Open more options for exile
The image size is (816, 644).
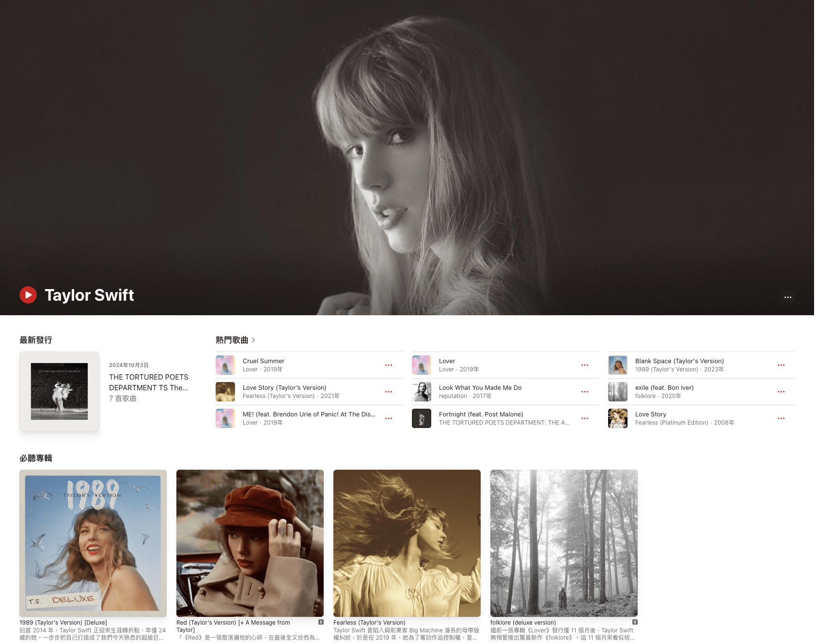(x=781, y=392)
